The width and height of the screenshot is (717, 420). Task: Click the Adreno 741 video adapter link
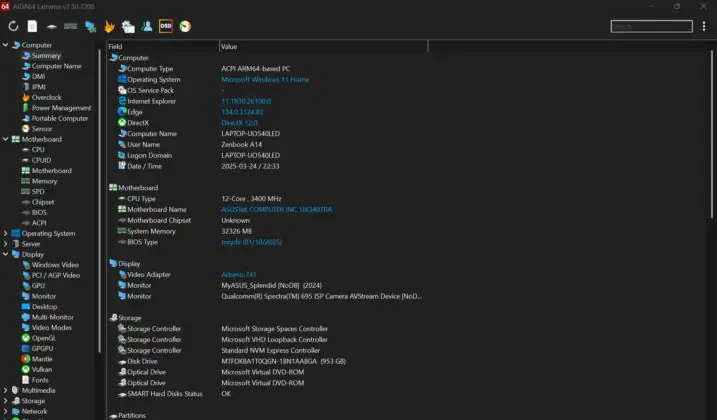point(238,275)
